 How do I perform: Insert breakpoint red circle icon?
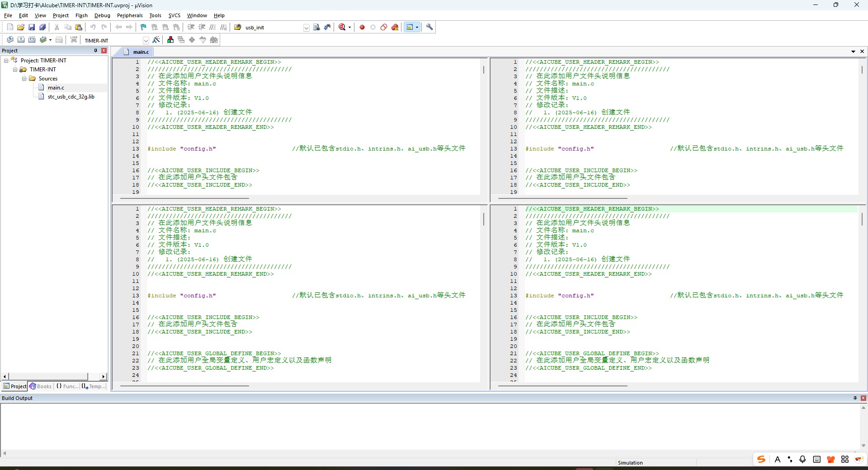362,27
